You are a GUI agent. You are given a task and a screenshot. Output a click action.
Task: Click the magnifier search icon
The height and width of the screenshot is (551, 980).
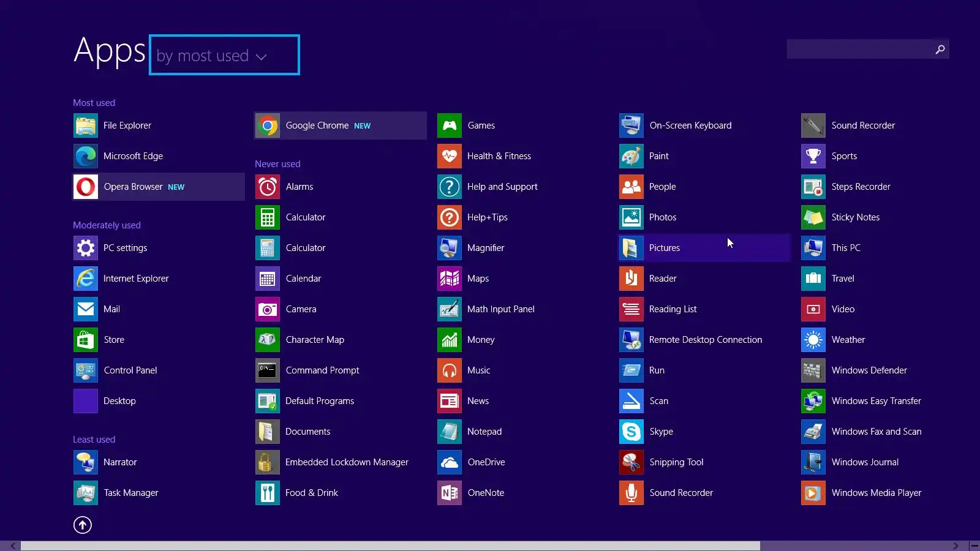click(940, 49)
